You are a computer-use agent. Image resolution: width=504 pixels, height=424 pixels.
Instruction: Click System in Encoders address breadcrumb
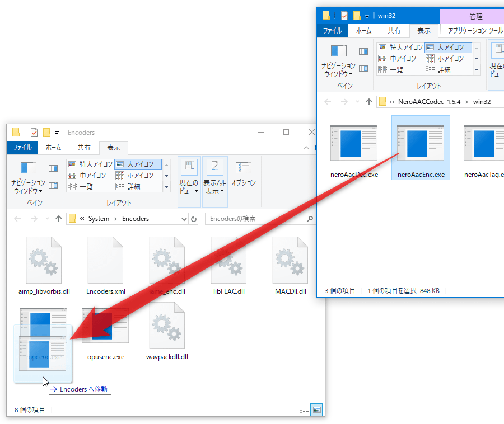click(x=99, y=219)
